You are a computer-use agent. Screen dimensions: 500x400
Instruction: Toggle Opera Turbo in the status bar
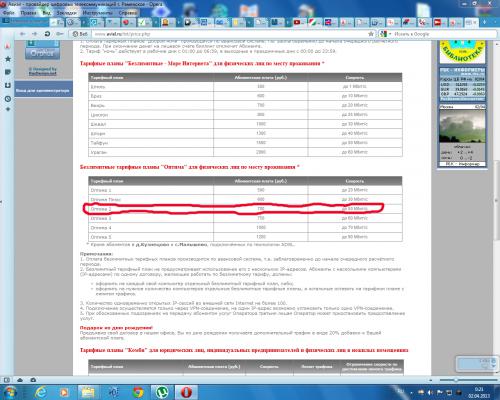(x=33, y=380)
